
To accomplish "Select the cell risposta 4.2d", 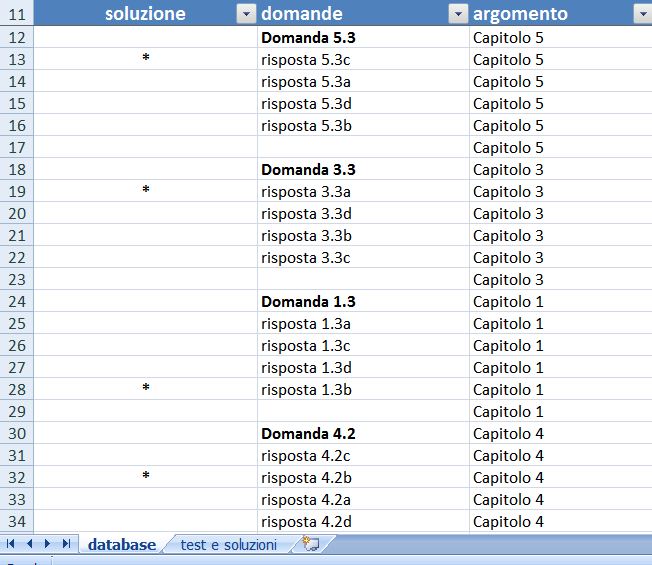I will (x=363, y=521).
